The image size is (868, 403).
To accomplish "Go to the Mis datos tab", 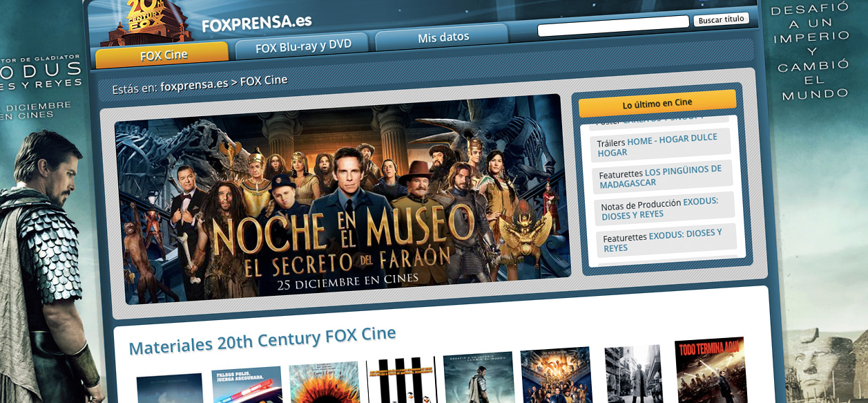I will click(x=443, y=37).
